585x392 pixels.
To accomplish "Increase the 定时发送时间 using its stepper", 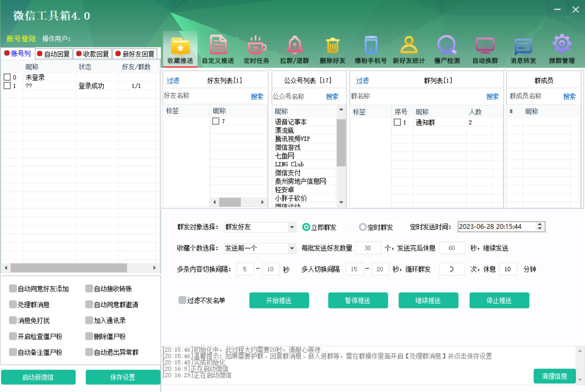I will click(539, 224).
